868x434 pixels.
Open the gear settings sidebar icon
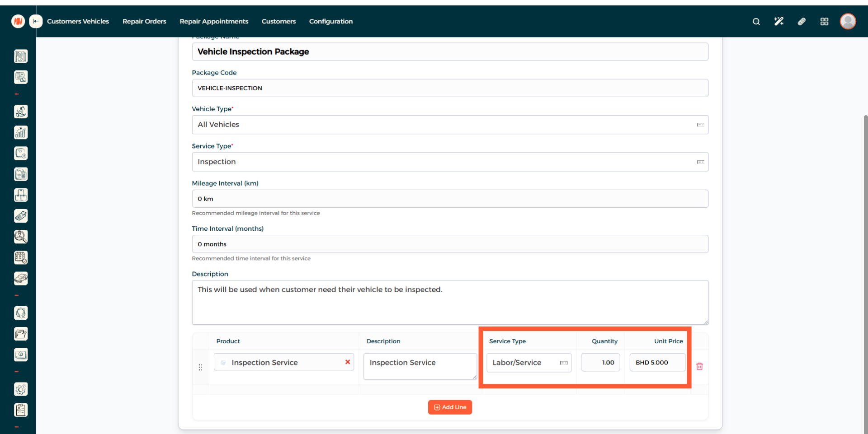point(21,389)
